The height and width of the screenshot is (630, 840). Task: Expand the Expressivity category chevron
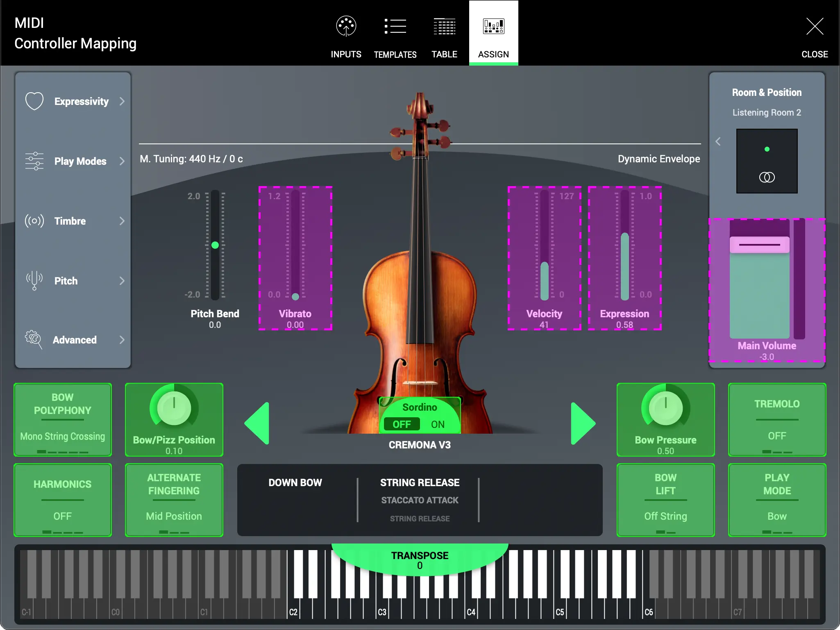(122, 101)
